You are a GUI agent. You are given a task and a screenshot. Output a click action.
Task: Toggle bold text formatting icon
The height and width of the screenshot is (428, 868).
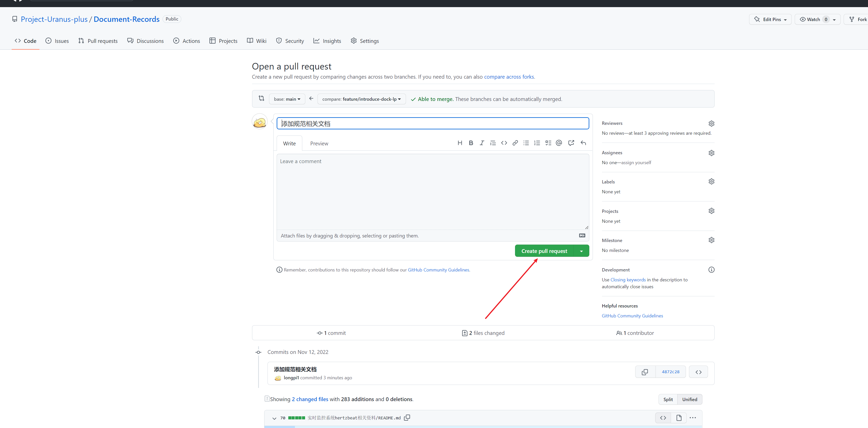[x=471, y=143]
